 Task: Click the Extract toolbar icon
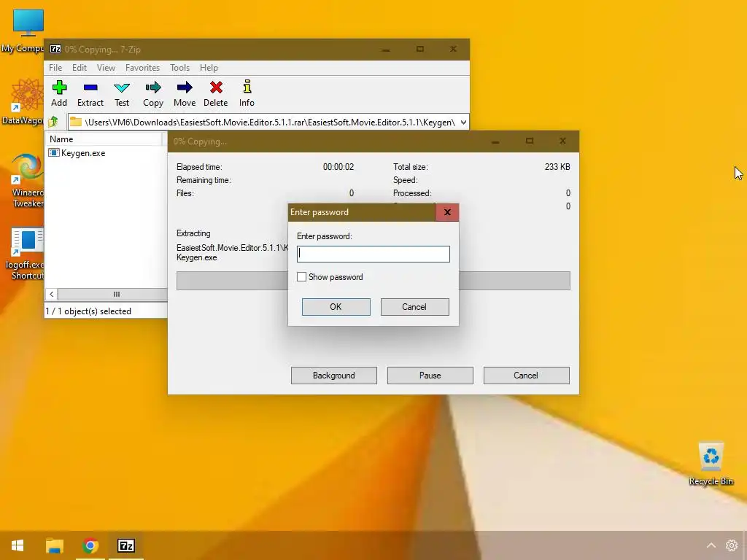click(90, 93)
